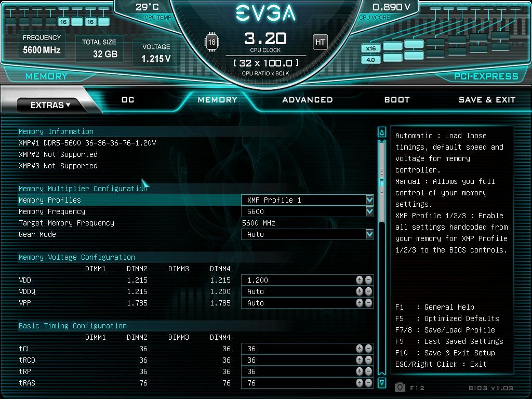Screen dimensions: 532x399
Task: Click the memory FREQUENCY 5600 MHz box
Action: [42, 45]
